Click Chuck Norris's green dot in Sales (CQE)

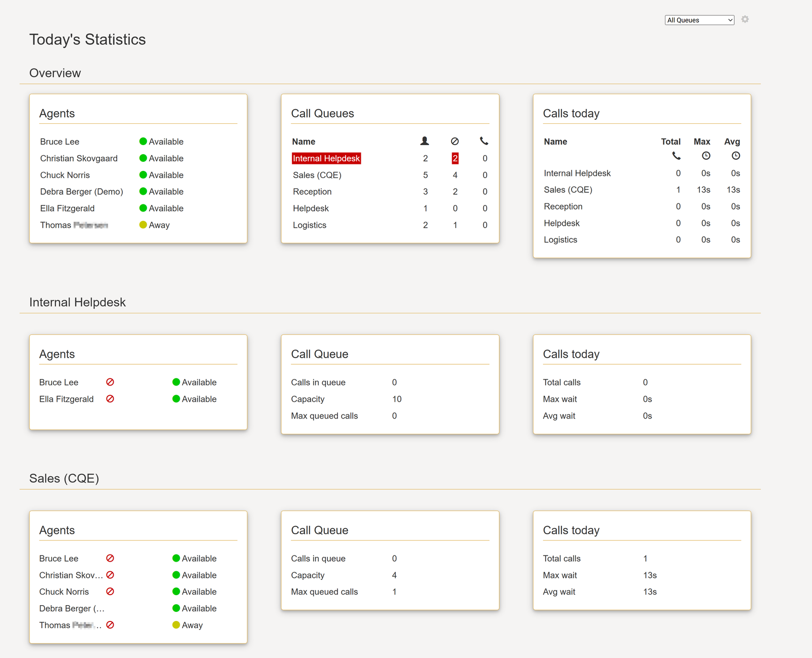176,592
